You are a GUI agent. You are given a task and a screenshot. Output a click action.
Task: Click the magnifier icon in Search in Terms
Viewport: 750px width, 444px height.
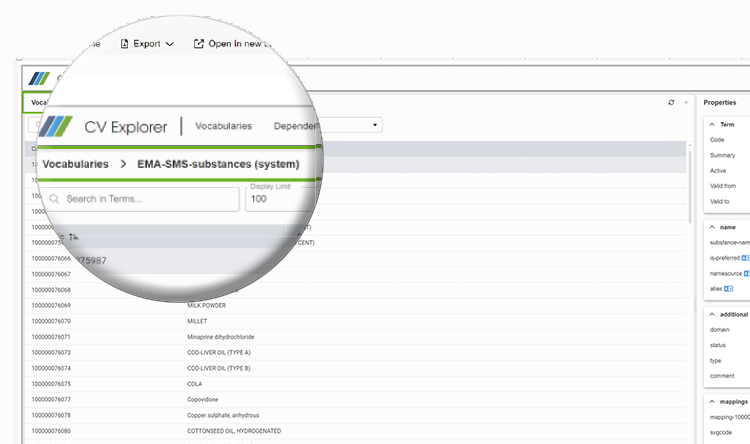click(x=54, y=199)
